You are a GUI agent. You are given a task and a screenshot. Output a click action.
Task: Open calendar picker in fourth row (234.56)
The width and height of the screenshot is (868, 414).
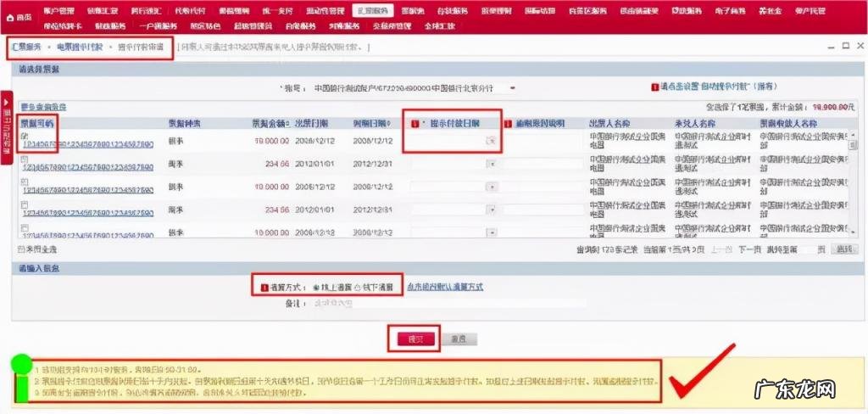(491, 210)
